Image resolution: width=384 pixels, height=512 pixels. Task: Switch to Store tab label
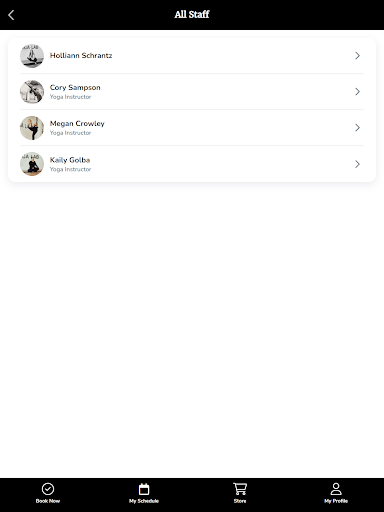coord(240,501)
